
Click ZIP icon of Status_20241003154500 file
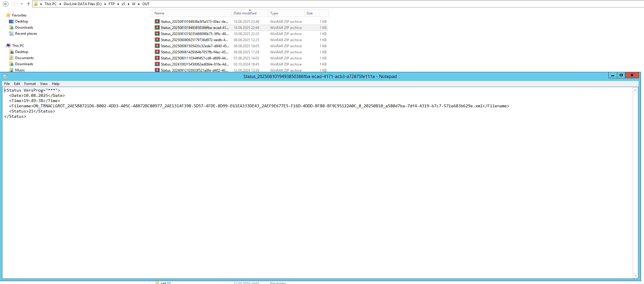pos(157,64)
